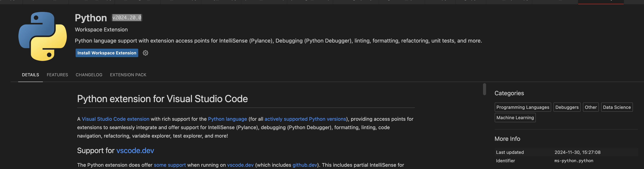Click the Other category tag

pos(591,107)
